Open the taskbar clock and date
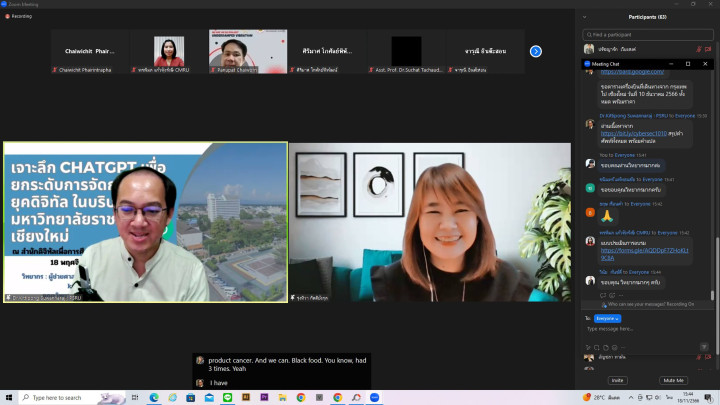This screenshot has height=405, width=720. click(x=688, y=398)
